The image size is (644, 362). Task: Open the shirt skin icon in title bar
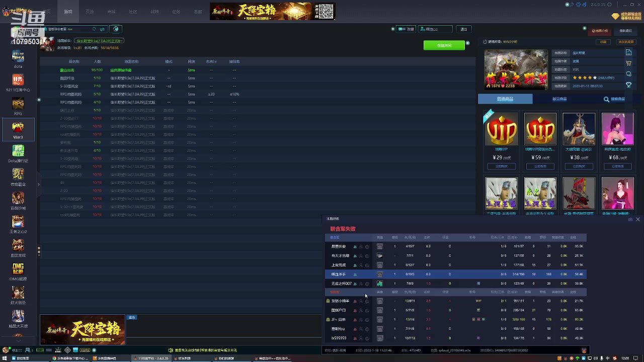click(579, 5)
